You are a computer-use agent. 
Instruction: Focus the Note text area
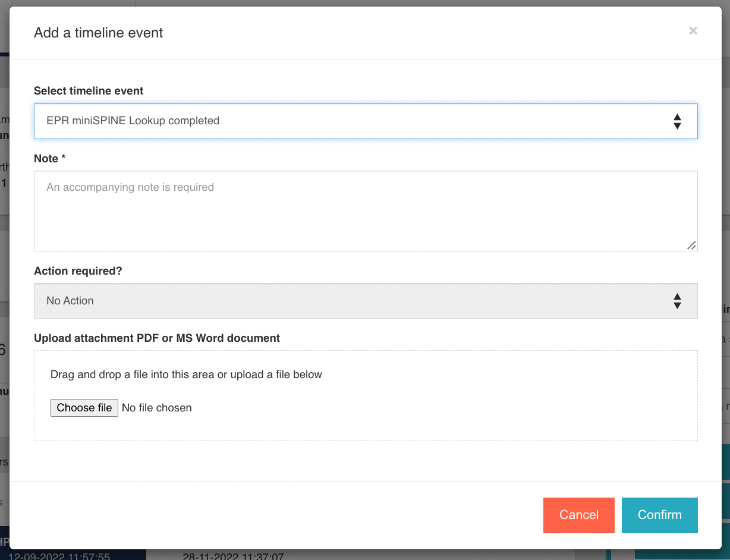point(365,211)
